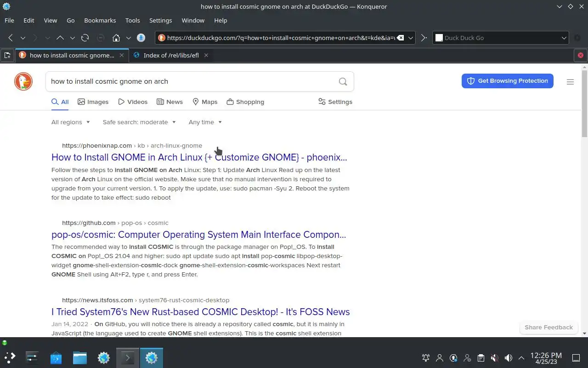Select the Images results tab
The image size is (588, 368).
[x=93, y=102]
